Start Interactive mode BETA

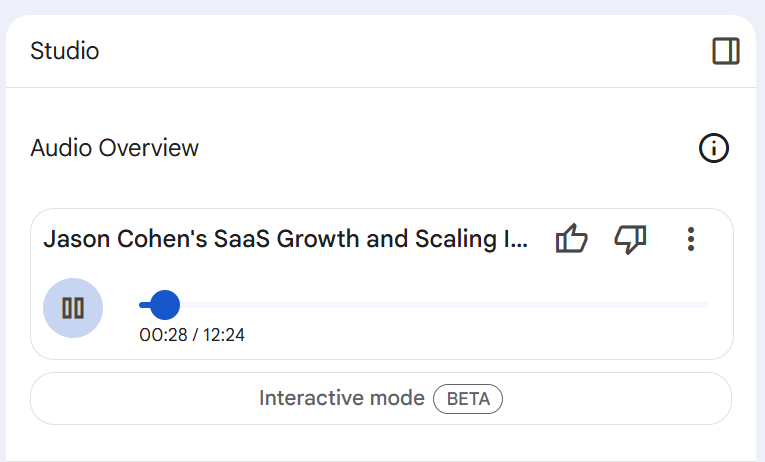(381, 399)
